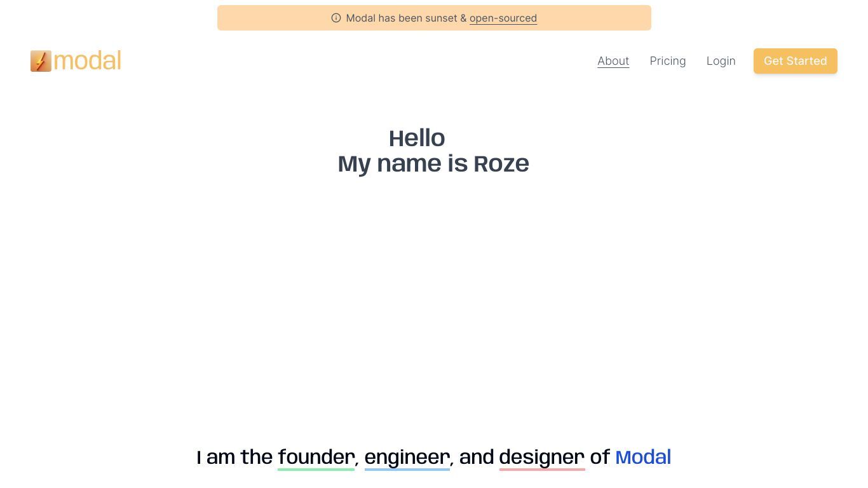Click the info icon in the sunset banner

tap(336, 18)
